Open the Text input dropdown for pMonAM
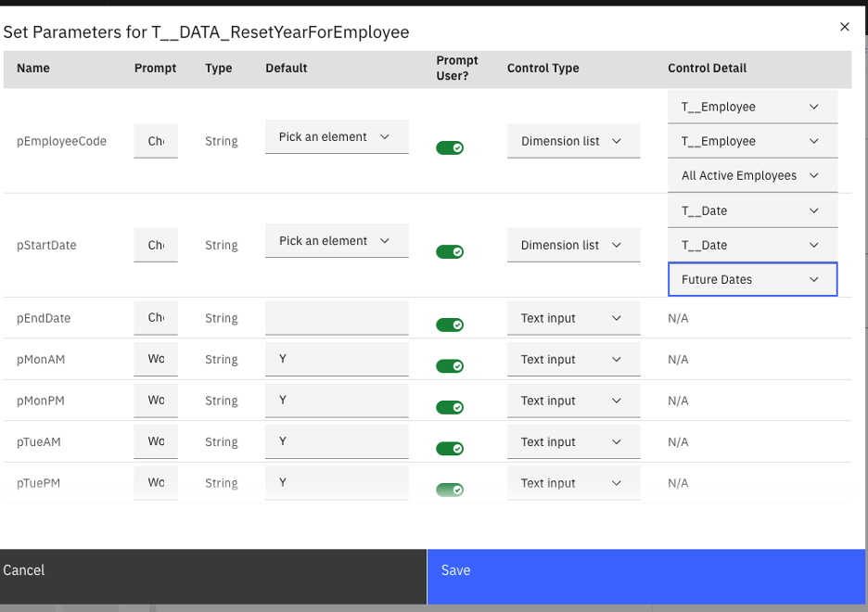The width and height of the screenshot is (868, 612). pyautogui.click(x=573, y=359)
